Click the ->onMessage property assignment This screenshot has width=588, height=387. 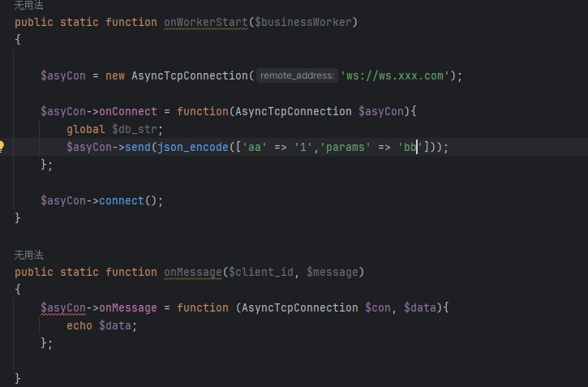pyautogui.click(x=128, y=307)
